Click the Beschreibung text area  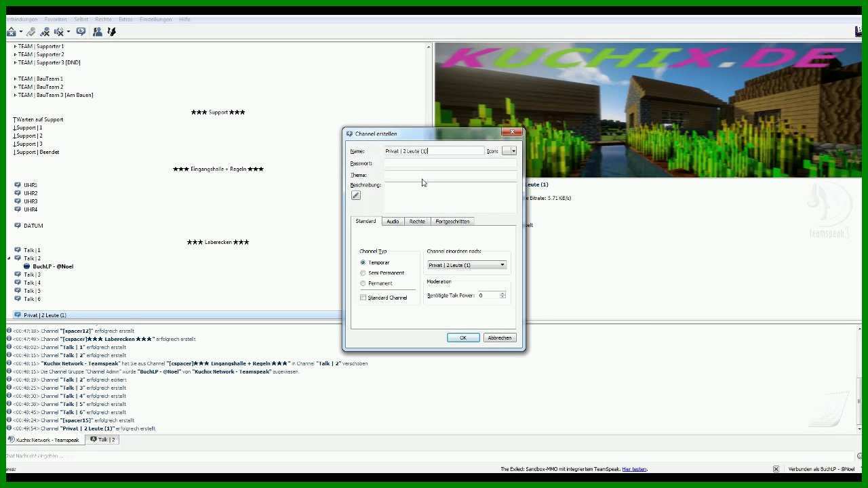click(450, 198)
